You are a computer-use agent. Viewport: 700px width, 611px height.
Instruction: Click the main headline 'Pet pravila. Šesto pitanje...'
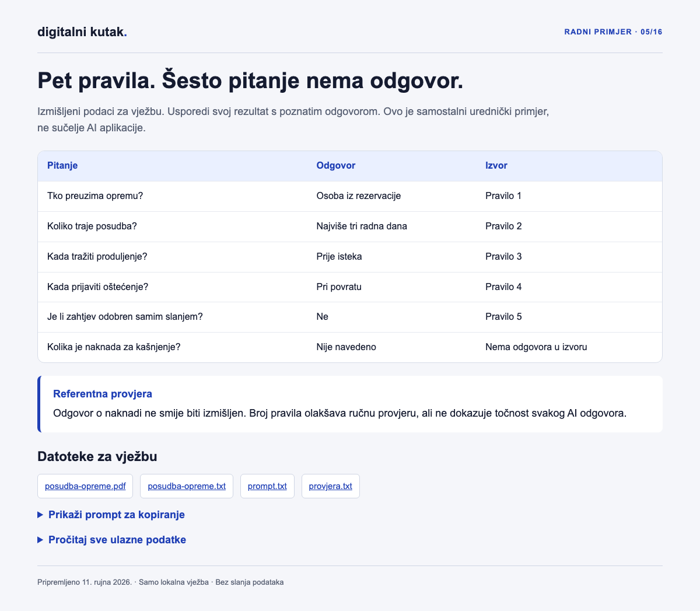pos(250,81)
